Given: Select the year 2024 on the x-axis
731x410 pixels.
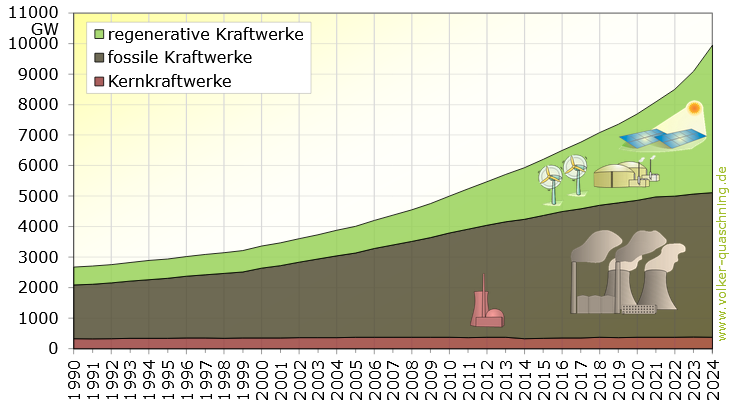Looking at the screenshot, I should tap(712, 379).
